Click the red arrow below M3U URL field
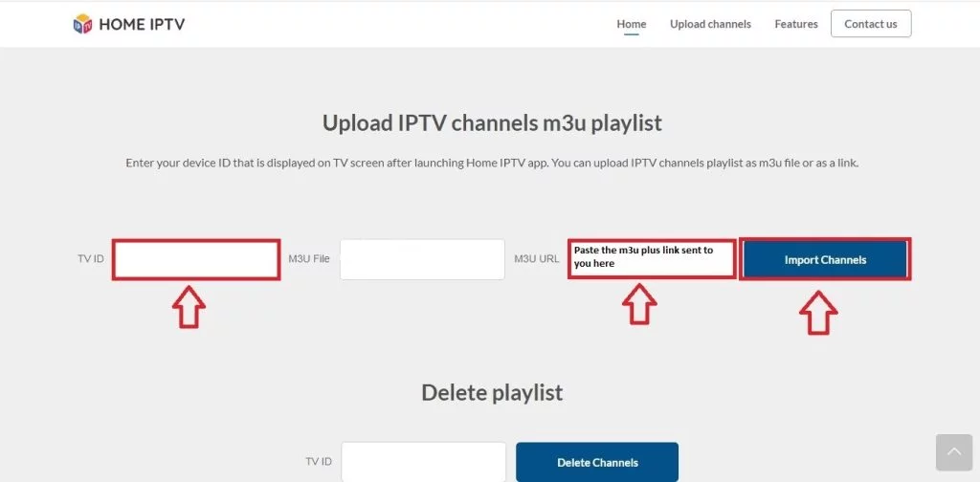Viewport: 980px width, 482px height. coord(639,304)
